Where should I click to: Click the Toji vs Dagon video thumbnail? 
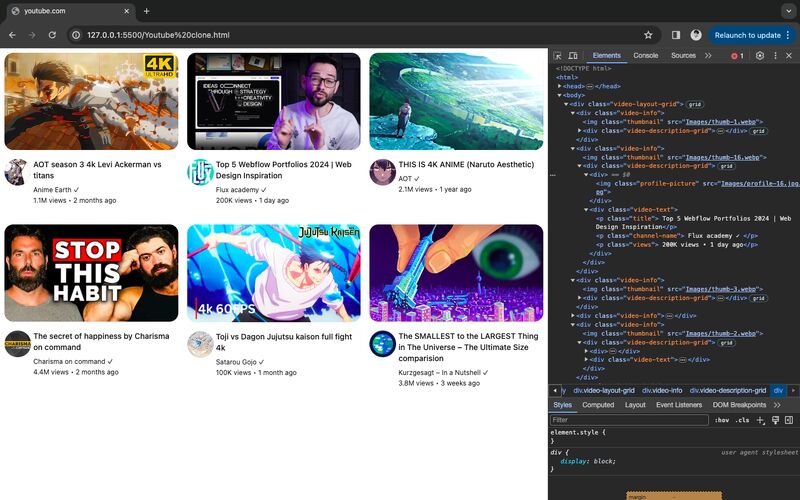(x=273, y=273)
